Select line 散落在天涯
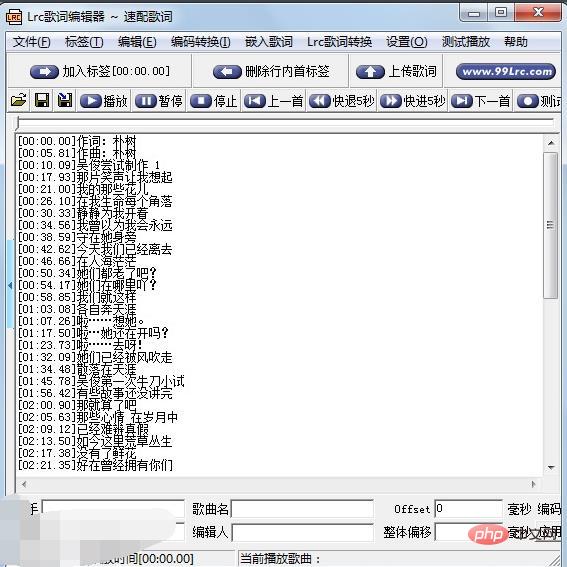This screenshot has width=567, height=567. pos(77,369)
